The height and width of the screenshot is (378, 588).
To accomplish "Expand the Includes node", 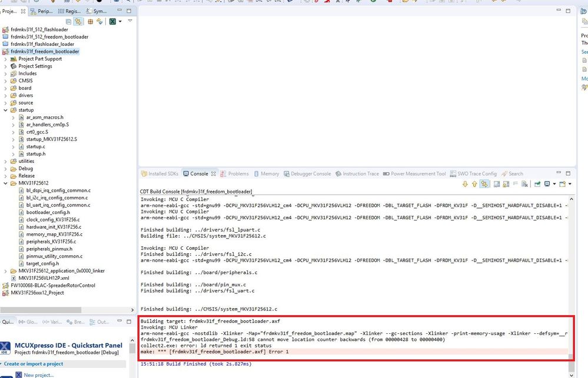I will pos(5,73).
